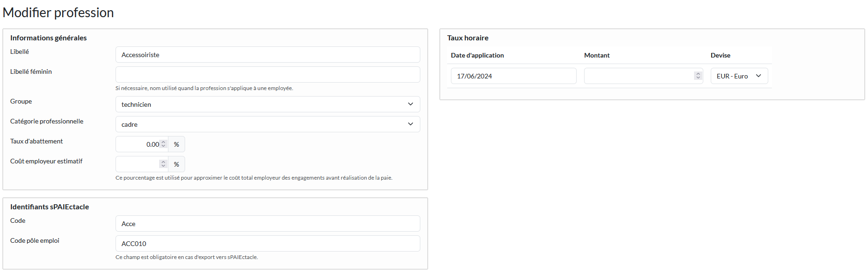Click the Date d'application field showing 17/06/2024
The height and width of the screenshot is (272, 868).
click(x=513, y=76)
